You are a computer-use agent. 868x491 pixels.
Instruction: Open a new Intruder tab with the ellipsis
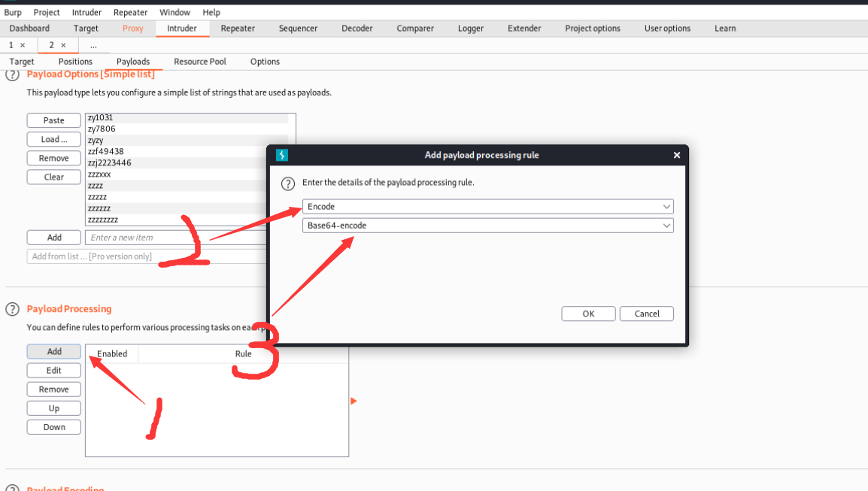coord(93,45)
